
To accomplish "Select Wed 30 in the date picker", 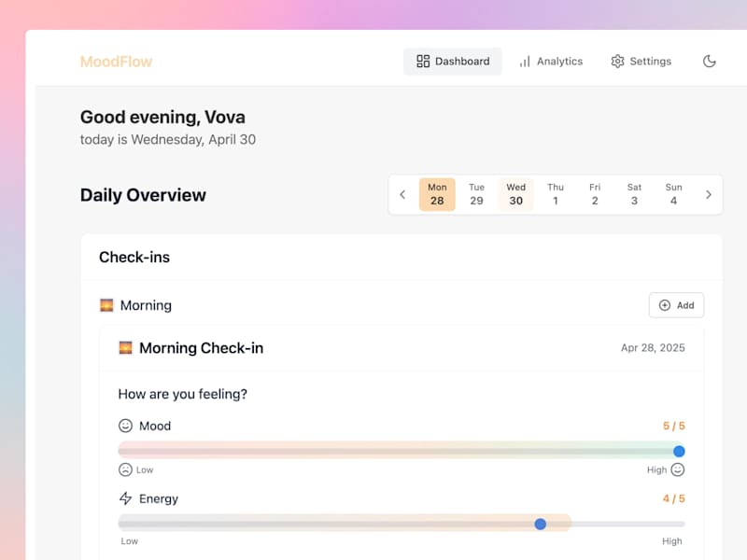I will pos(516,194).
